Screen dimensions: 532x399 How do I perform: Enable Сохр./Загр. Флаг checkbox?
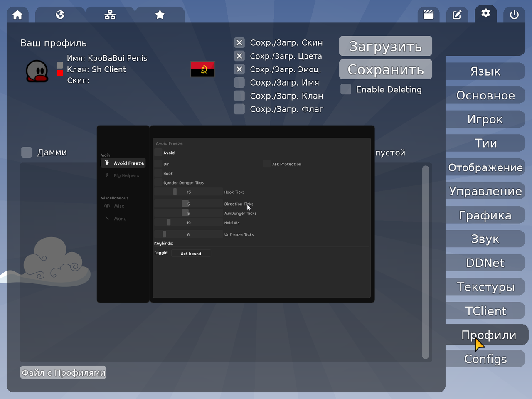[x=239, y=109]
